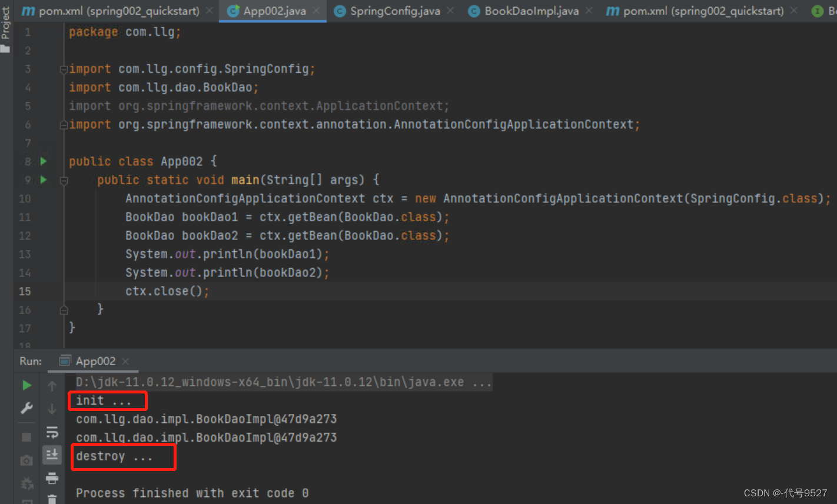Open the BookDaoImpl.java tab
Screen dimensions: 837x504
pos(532,11)
